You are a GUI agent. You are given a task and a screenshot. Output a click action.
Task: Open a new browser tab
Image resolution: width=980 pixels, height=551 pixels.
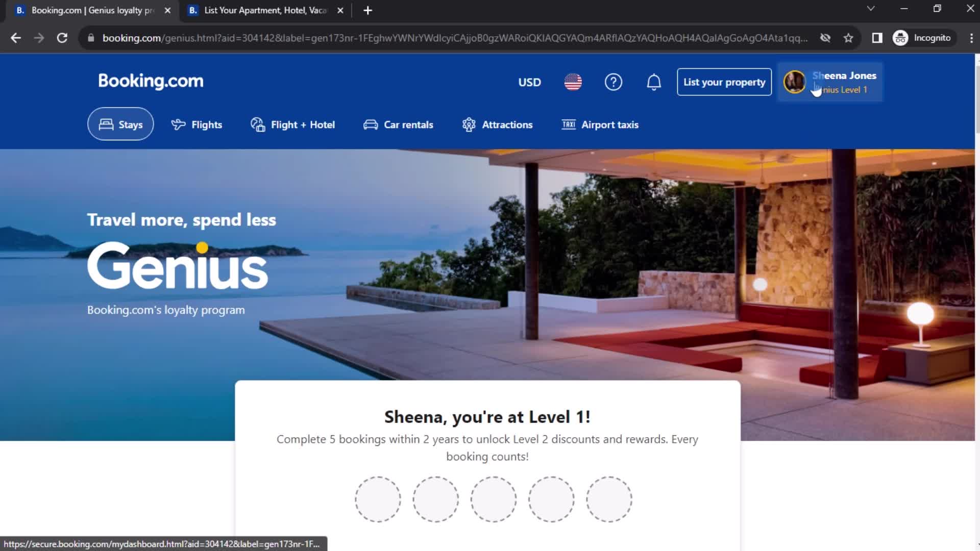point(367,10)
